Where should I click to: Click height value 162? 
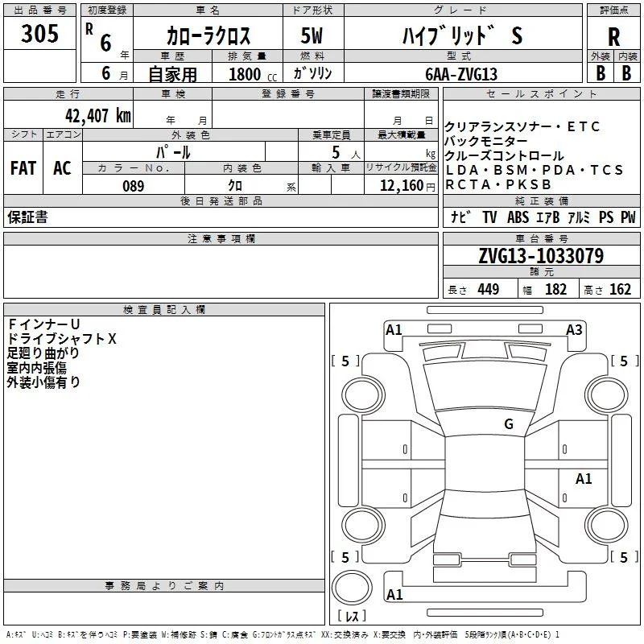coord(620,289)
